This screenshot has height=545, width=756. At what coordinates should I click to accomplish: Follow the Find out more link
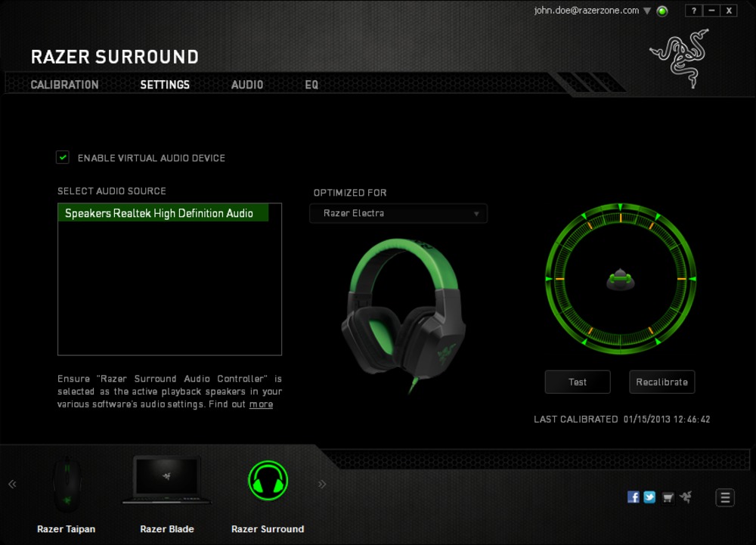[261, 404]
